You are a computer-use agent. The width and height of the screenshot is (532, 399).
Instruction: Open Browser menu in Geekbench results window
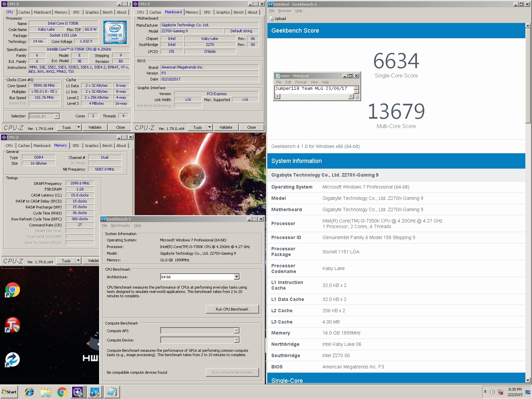[x=285, y=11]
